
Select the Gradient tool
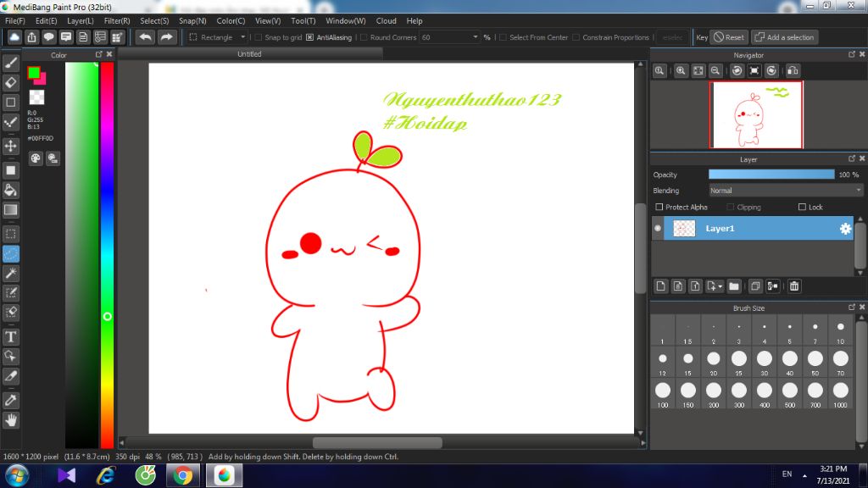point(10,210)
